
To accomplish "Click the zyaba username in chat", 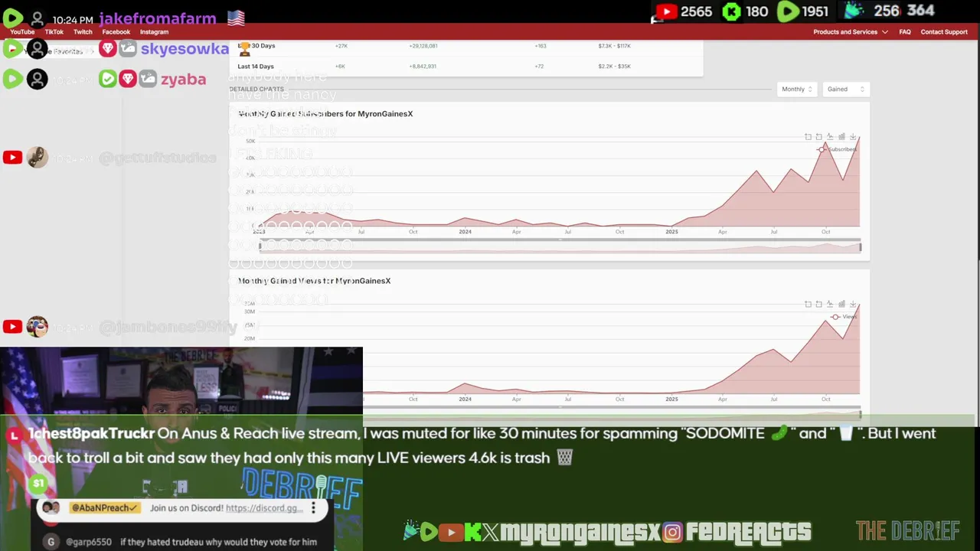I will click(183, 79).
